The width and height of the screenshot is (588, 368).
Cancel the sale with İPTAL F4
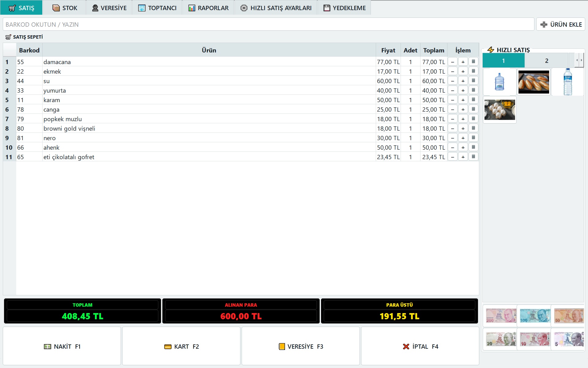(420, 346)
